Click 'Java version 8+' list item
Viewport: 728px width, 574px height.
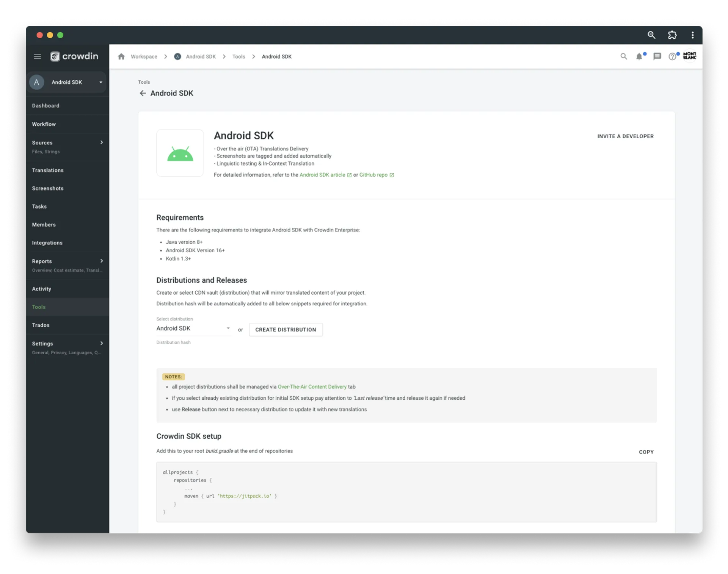(x=184, y=242)
